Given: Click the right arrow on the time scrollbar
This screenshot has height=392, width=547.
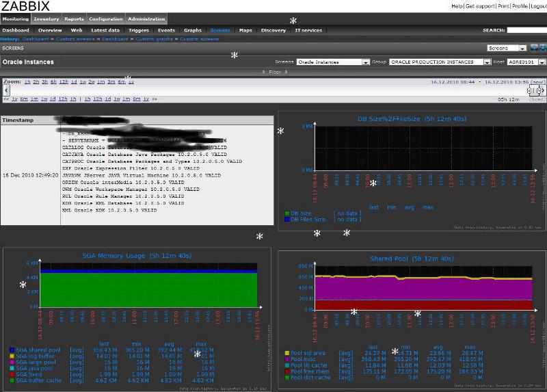Looking at the screenshot, I should pyautogui.click(x=542, y=90).
